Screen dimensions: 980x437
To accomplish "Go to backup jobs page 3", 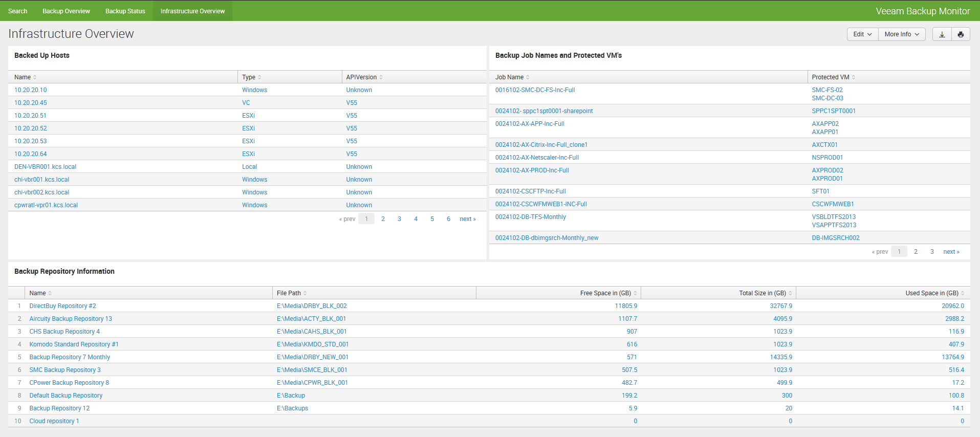I will 932,252.
